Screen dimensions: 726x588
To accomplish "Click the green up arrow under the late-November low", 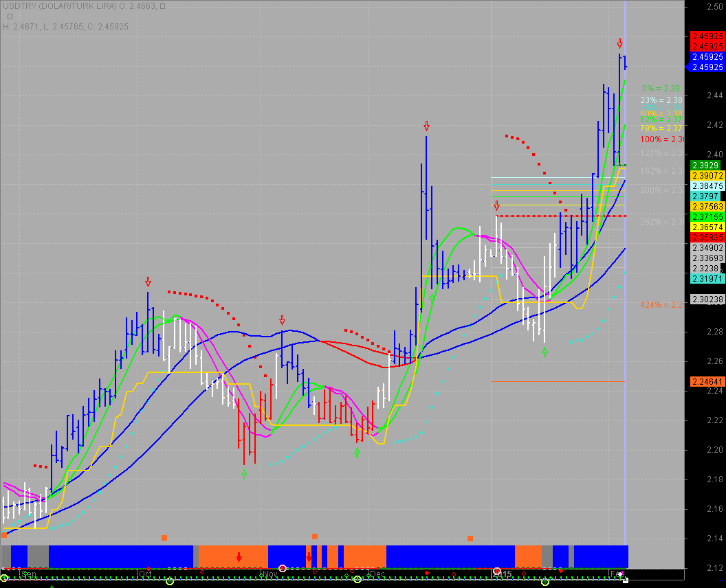I will [x=357, y=452].
